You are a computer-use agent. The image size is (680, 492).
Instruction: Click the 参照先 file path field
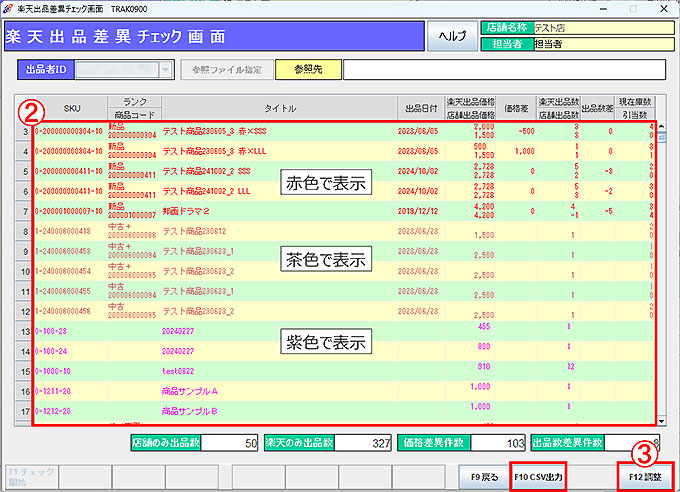point(503,70)
